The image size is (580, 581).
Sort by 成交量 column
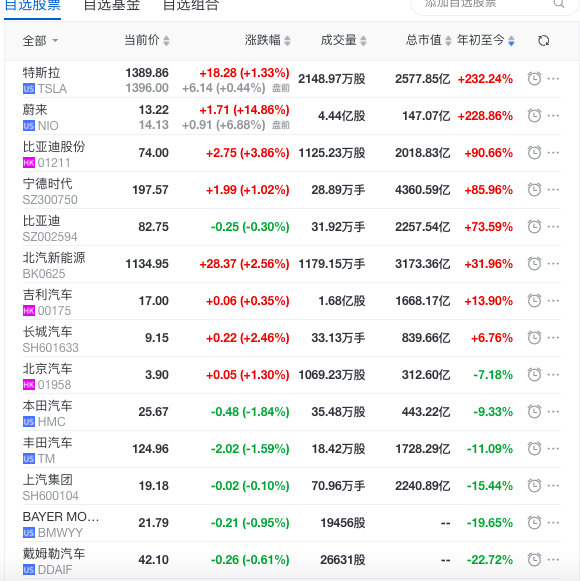(x=343, y=40)
